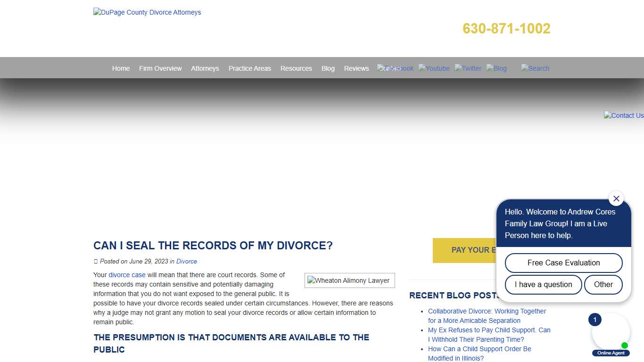
Task: Open the Facebook social icon
Action: coord(395,68)
